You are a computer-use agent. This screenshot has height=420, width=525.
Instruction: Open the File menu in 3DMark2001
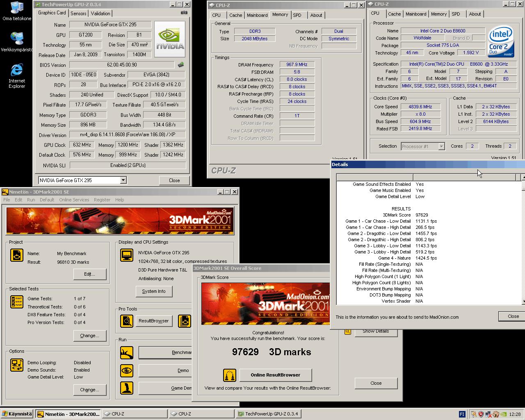(7, 200)
